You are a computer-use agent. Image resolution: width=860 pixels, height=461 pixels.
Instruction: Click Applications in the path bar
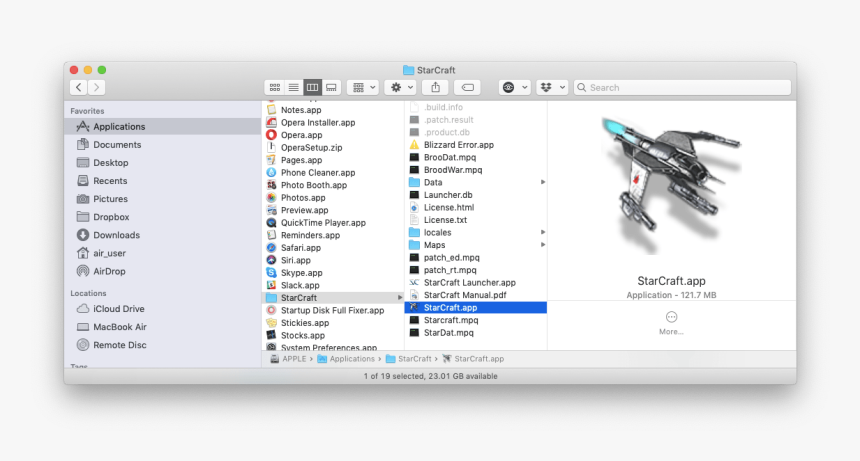pos(346,359)
